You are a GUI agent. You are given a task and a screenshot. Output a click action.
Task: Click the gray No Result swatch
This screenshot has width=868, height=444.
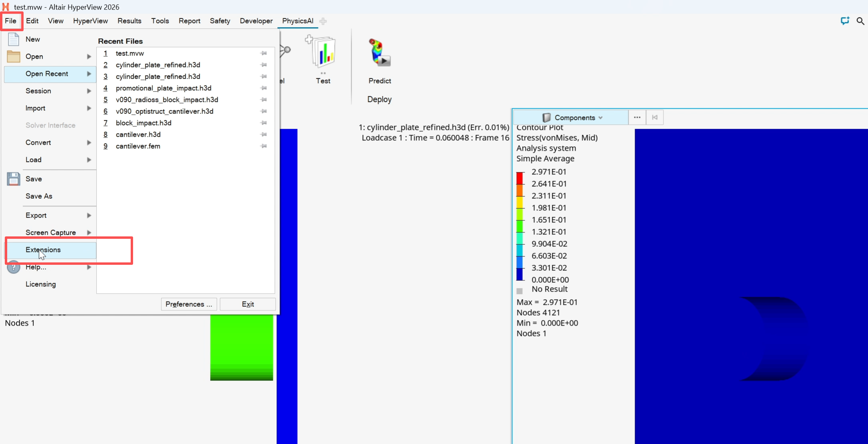point(520,291)
